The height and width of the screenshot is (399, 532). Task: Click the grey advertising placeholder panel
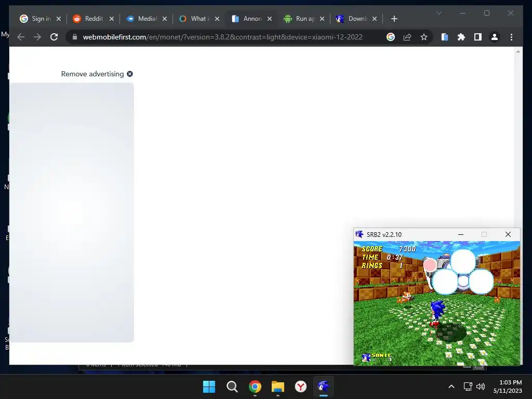coord(72,212)
